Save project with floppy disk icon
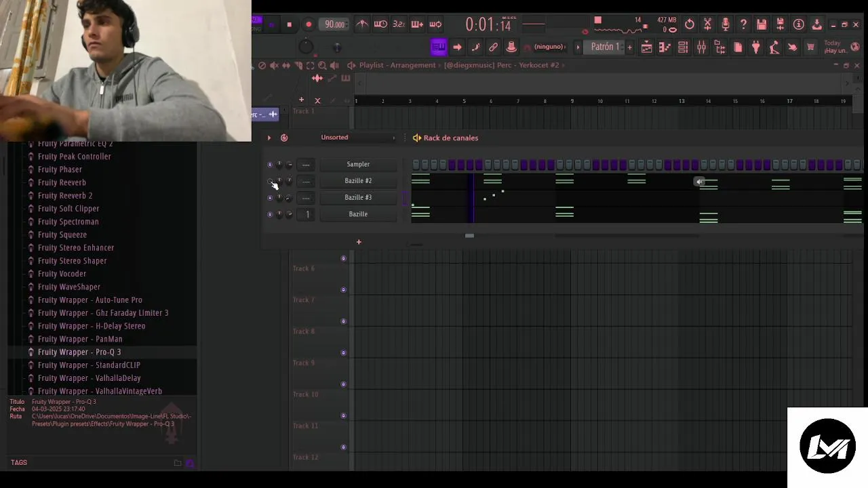The height and width of the screenshot is (488, 868). 762,24
